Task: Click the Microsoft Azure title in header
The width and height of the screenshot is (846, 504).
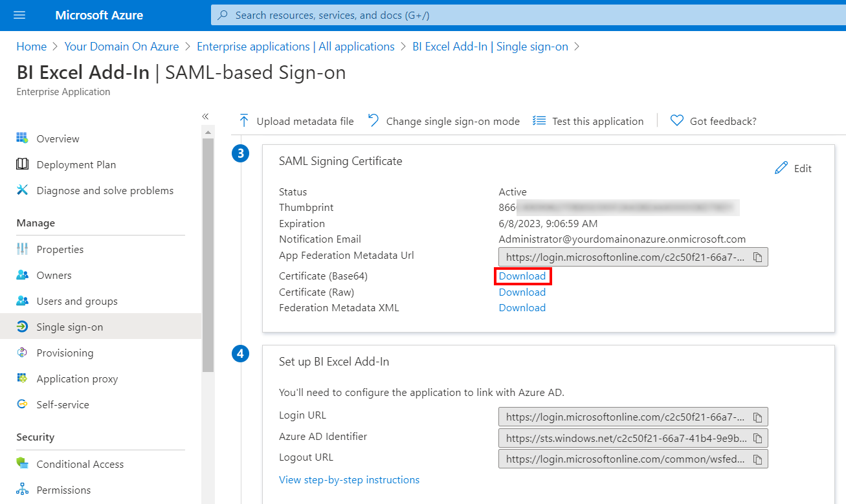Action: tap(99, 15)
